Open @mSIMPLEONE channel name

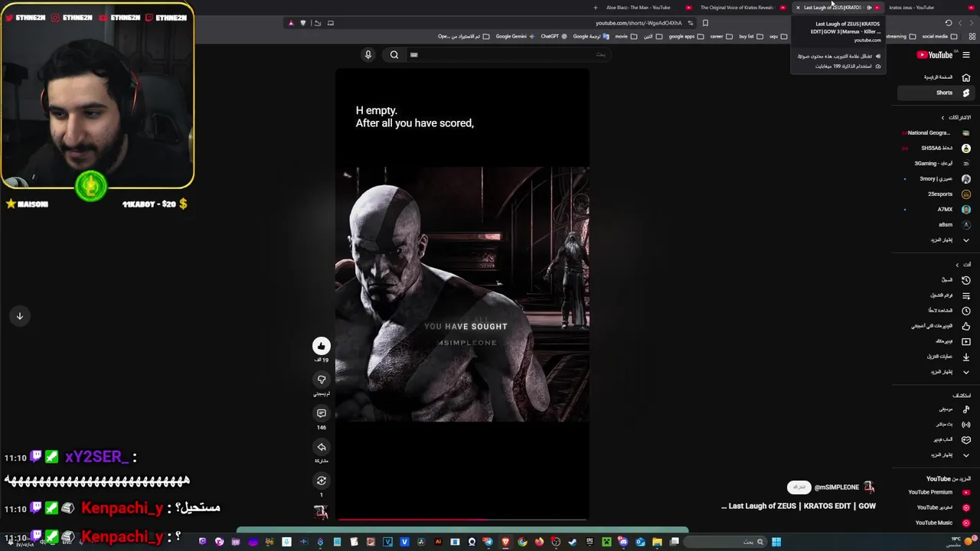(837, 487)
